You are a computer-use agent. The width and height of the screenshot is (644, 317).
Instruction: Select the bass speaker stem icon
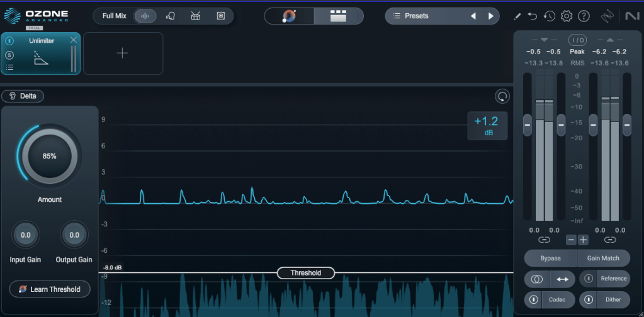pos(221,16)
